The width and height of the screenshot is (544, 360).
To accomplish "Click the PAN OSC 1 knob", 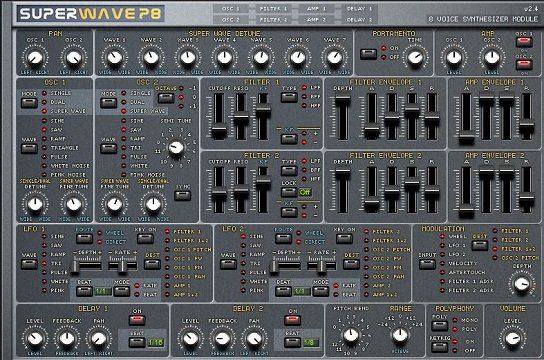I will (35, 58).
